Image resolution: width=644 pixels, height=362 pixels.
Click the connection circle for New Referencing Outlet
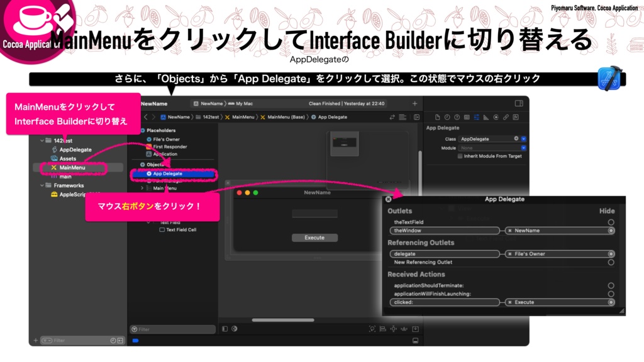click(611, 263)
